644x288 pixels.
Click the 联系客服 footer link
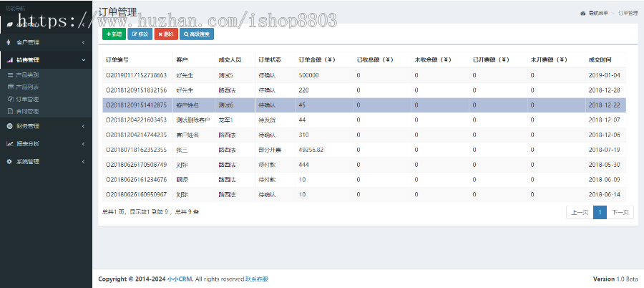coord(257,279)
